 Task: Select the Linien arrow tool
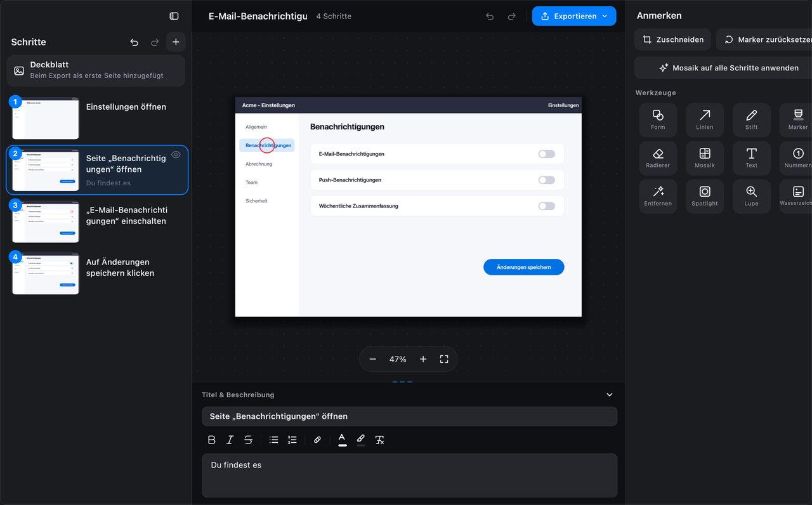pyautogui.click(x=705, y=120)
